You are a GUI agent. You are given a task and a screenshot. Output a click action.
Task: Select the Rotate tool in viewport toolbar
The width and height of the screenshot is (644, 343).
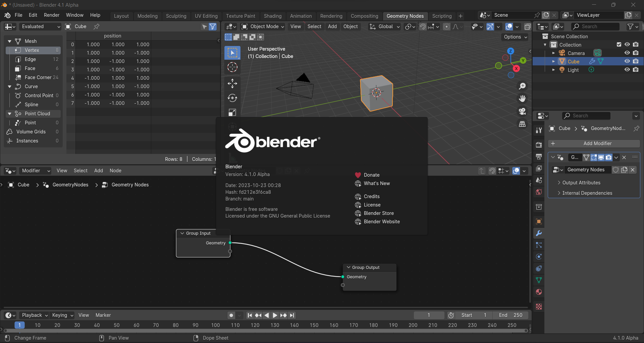[232, 98]
